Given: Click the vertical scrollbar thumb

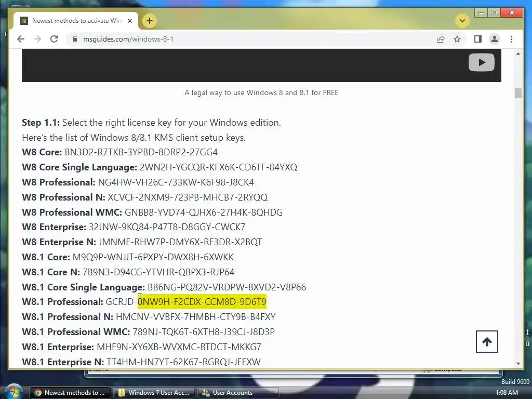Looking at the screenshot, I should coord(518,93).
